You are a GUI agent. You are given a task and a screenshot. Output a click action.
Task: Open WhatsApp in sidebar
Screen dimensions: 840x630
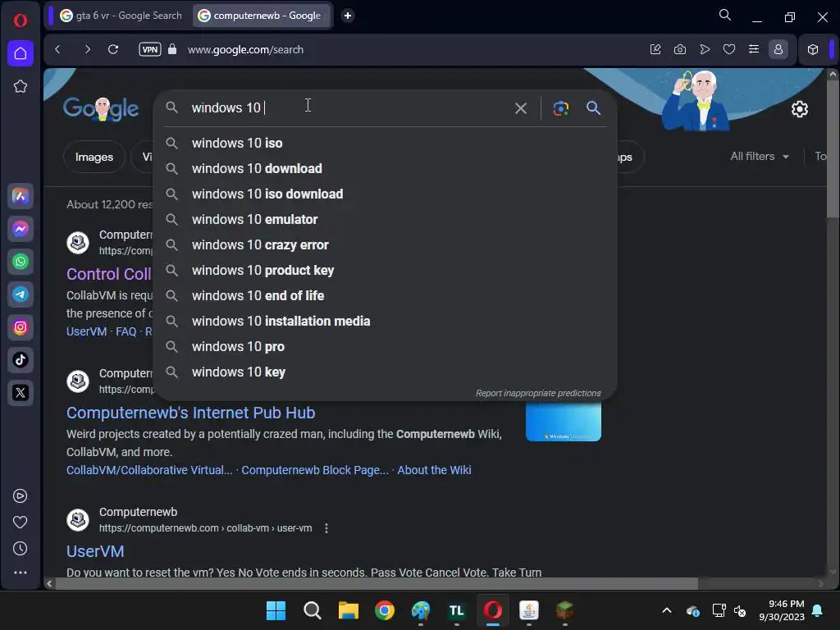pyautogui.click(x=21, y=262)
